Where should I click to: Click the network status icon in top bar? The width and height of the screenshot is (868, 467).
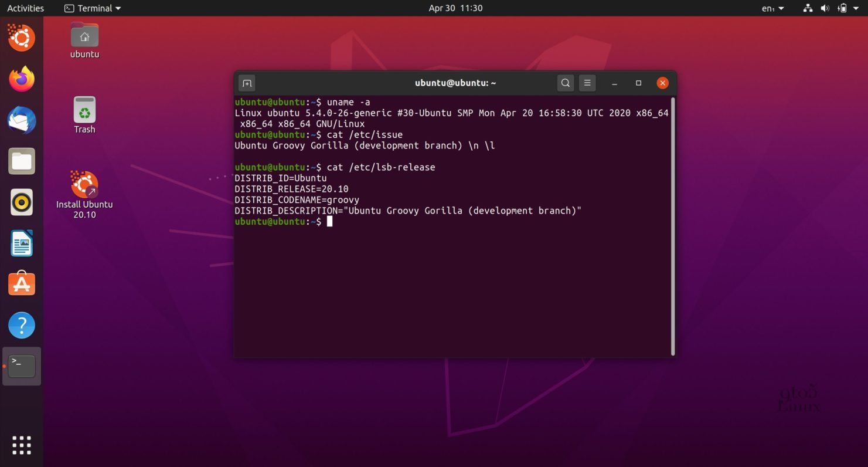[x=808, y=8]
